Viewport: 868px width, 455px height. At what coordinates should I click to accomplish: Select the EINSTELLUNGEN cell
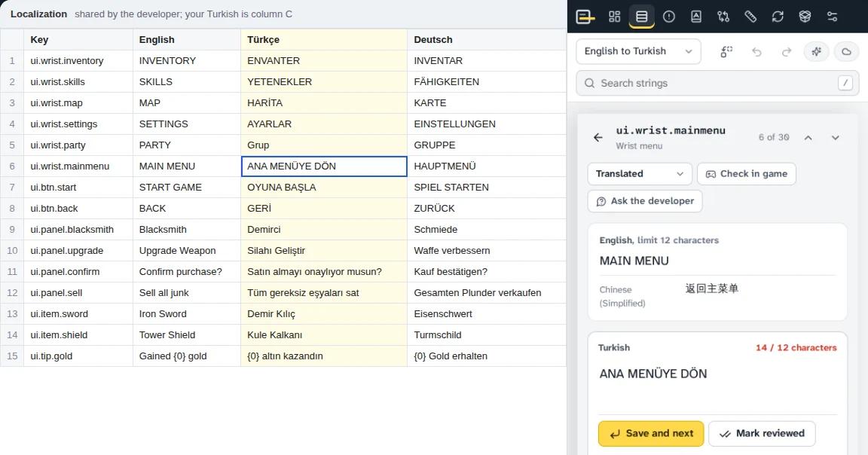pyautogui.click(x=487, y=124)
